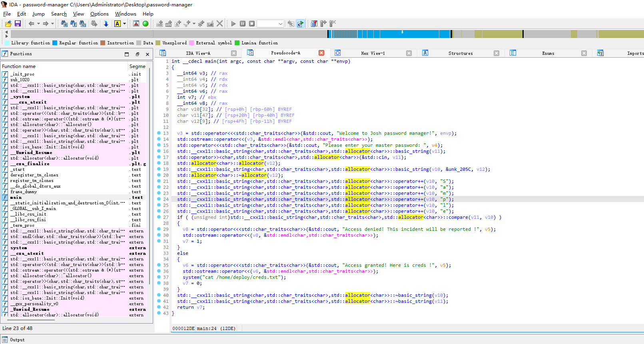Click the red triangle warning icon
The width and height of the screenshot is (644, 344).
coord(136,24)
